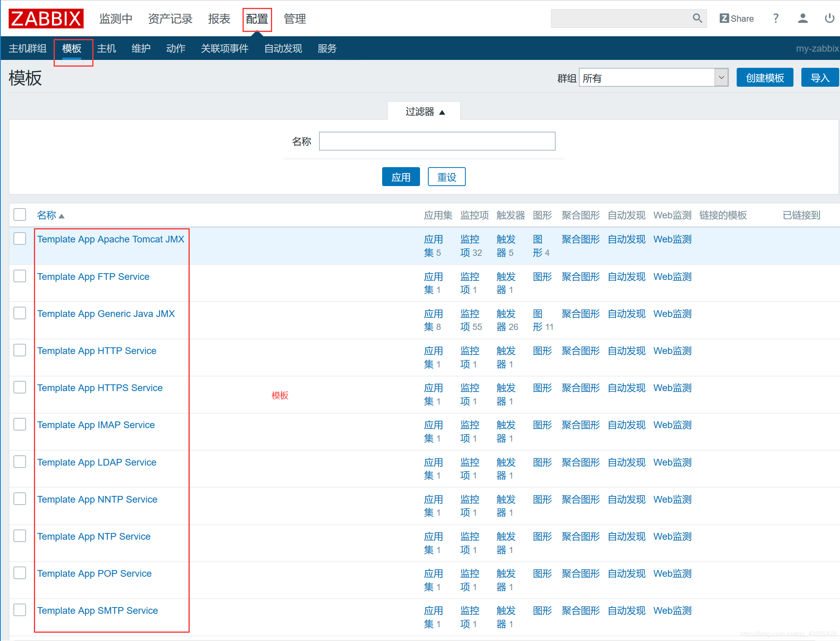The width and height of the screenshot is (840, 641).
Task: Open 监控项 1 for LDAP Service row
Action: tap(470, 469)
